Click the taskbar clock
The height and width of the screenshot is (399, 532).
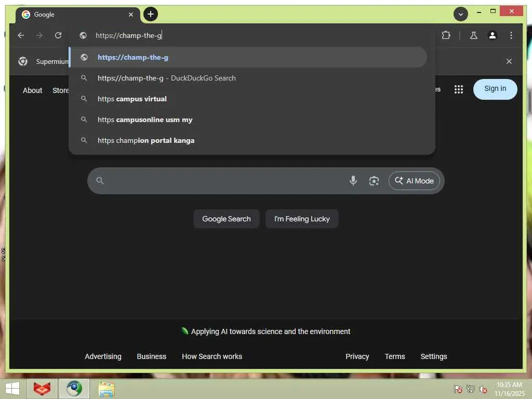[509, 389]
